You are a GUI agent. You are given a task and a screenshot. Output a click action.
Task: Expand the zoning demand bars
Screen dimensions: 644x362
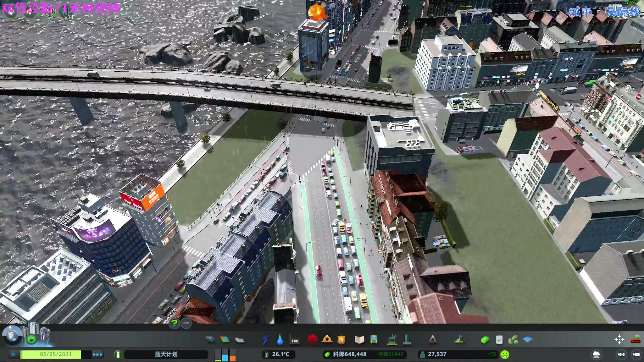coord(225,354)
